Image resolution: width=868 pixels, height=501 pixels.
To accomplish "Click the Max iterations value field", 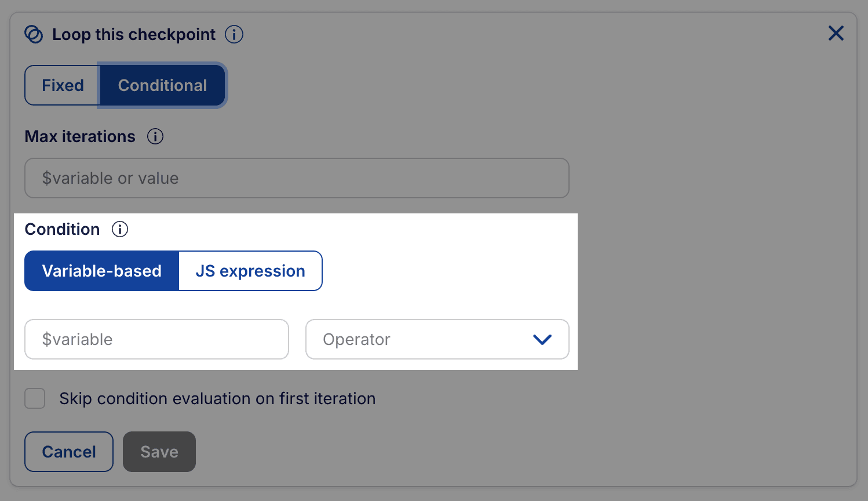I will pyautogui.click(x=297, y=178).
